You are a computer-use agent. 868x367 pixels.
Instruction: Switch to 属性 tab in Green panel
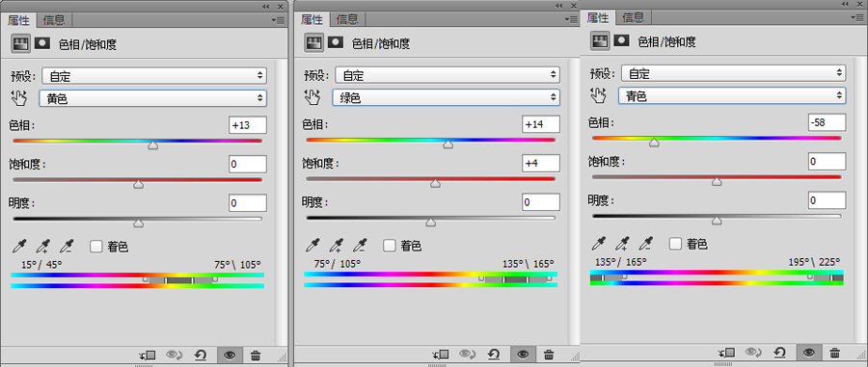[x=312, y=20]
